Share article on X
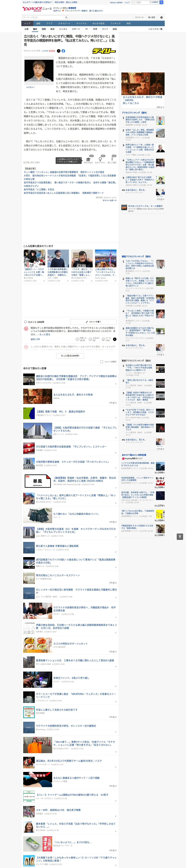 (58, 51)
